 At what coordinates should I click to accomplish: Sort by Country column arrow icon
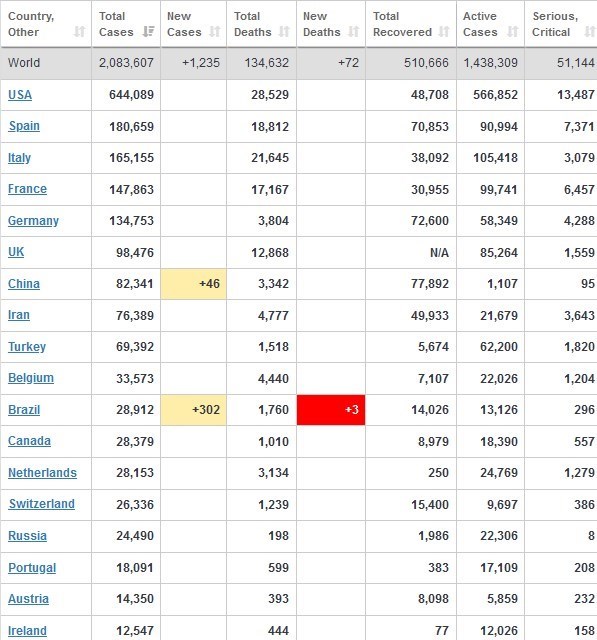80,32
